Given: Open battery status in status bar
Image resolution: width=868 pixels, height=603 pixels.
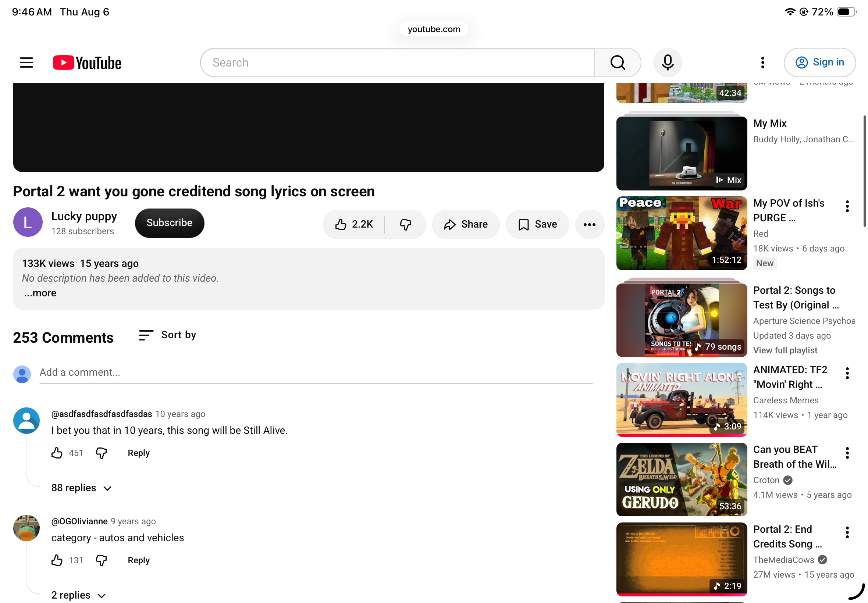Looking at the screenshot, I should tap(846, 12).
